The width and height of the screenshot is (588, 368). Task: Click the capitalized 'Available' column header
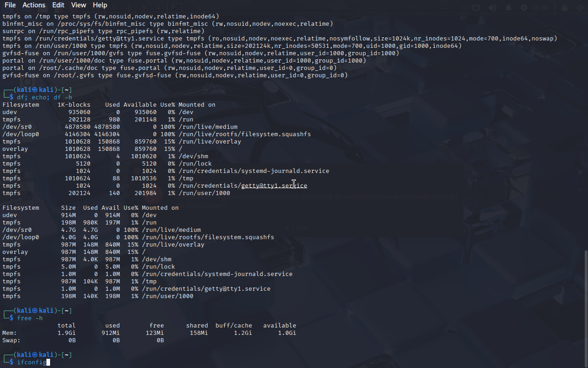[140, 105]
